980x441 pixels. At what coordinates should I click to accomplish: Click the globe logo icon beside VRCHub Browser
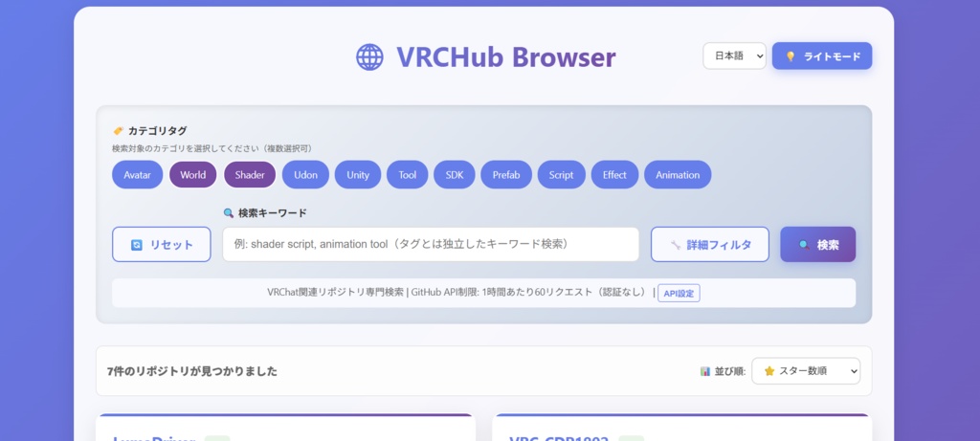pyautogui.click(x=369, y=56)
